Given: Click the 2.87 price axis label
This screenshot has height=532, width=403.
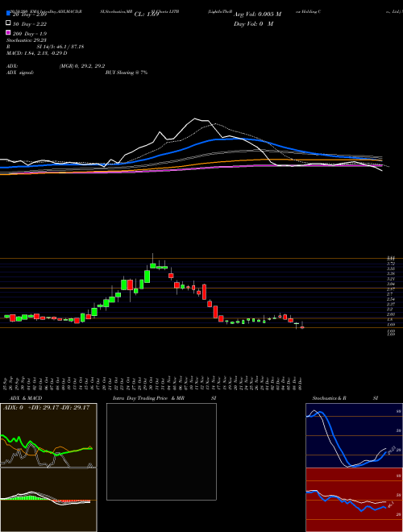Looking at the screenshot, I should (391, 289).
